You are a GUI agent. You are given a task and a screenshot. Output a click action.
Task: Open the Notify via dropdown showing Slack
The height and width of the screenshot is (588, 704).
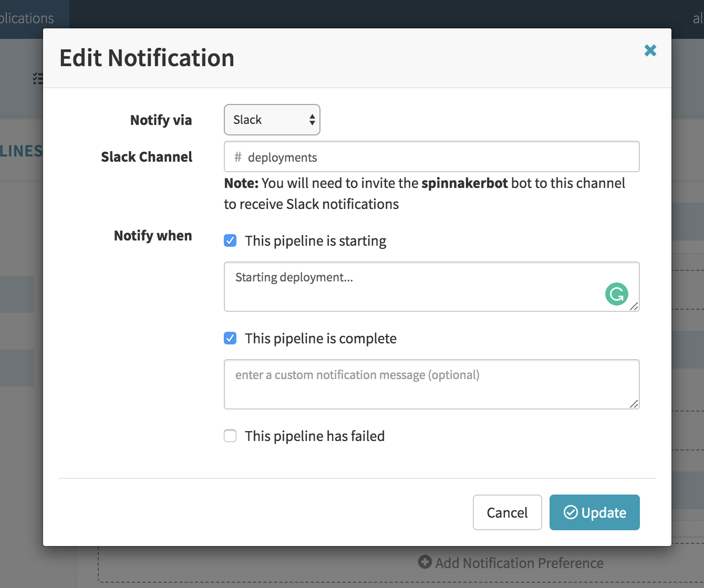coord(272,120)
